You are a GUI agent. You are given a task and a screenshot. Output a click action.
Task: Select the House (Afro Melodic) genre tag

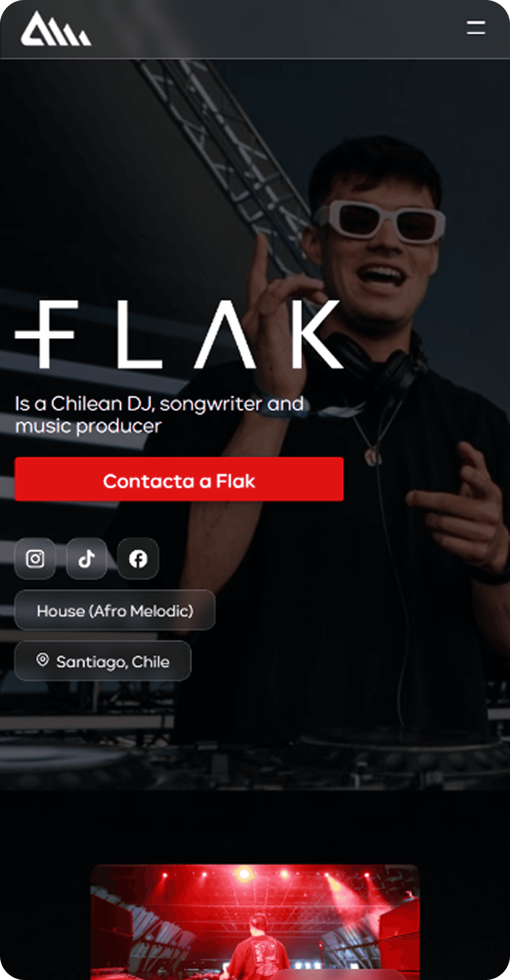tap(115, 610)
